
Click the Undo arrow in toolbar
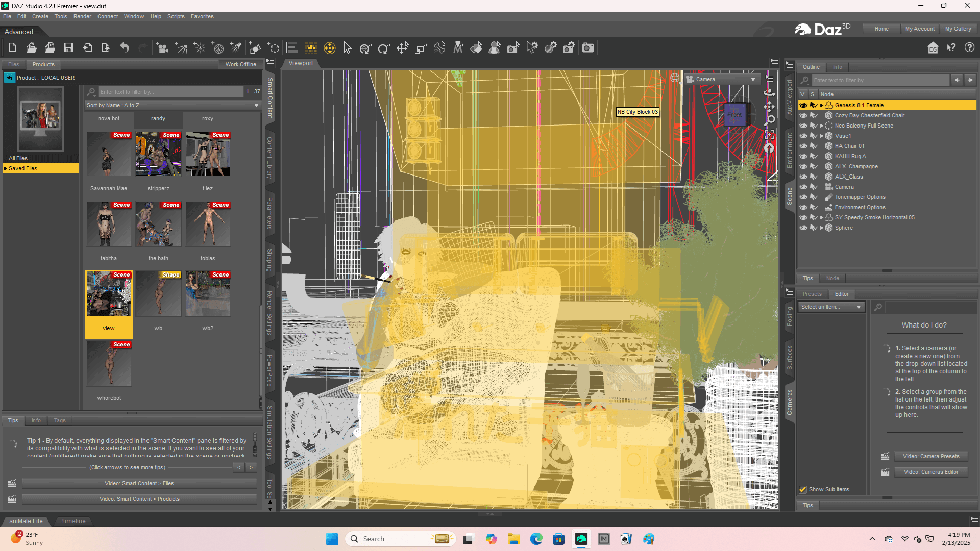pyautogui.click(x=125, y=48)
